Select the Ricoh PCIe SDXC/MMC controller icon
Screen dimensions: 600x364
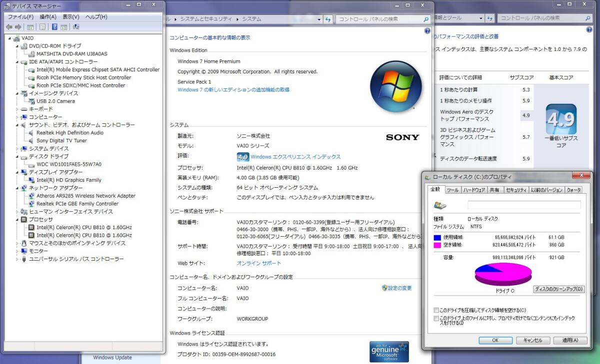click(x=32, y=85)
